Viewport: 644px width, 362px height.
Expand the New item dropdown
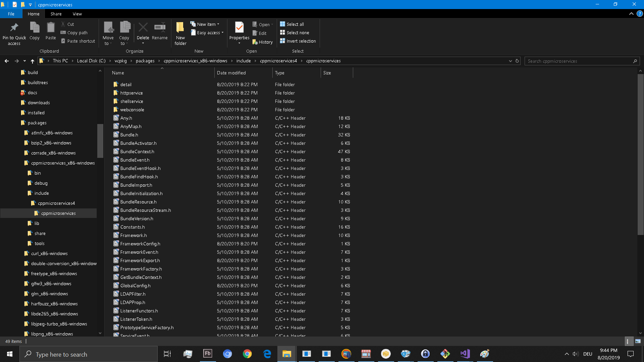coord(218,24)
